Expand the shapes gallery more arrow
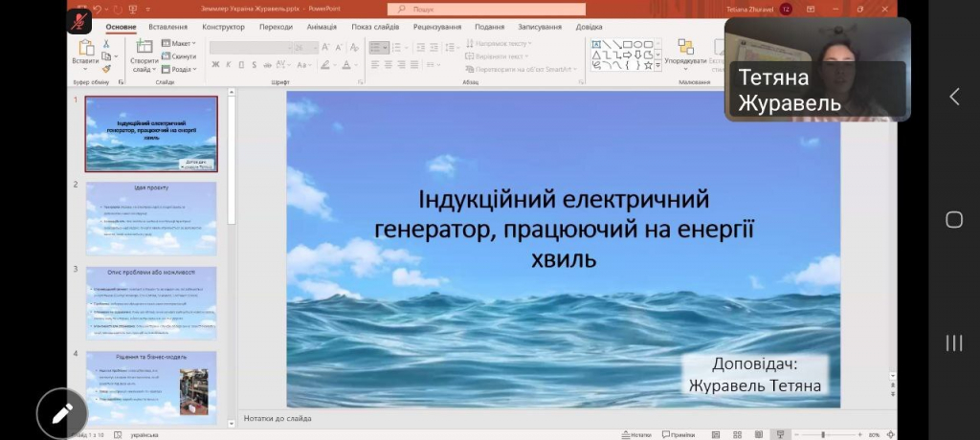Viewport: 980px width, 440px height. (x=658, y=66)
